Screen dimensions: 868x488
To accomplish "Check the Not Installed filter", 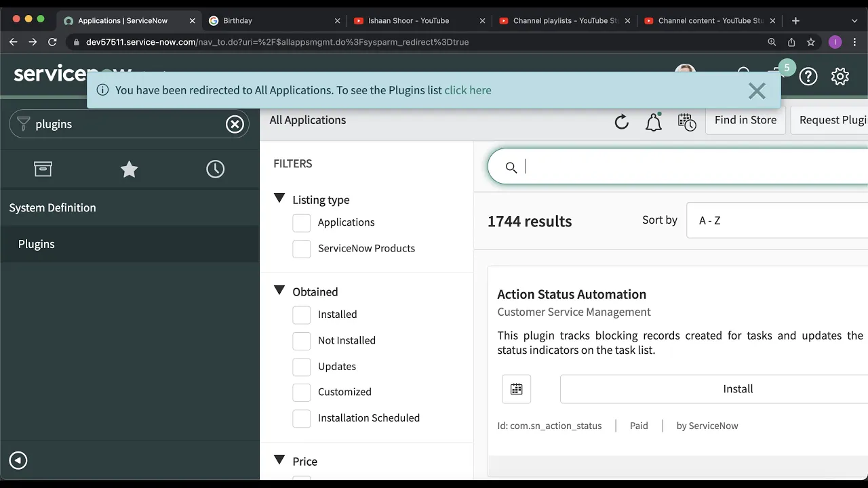I will coord(302,340).
